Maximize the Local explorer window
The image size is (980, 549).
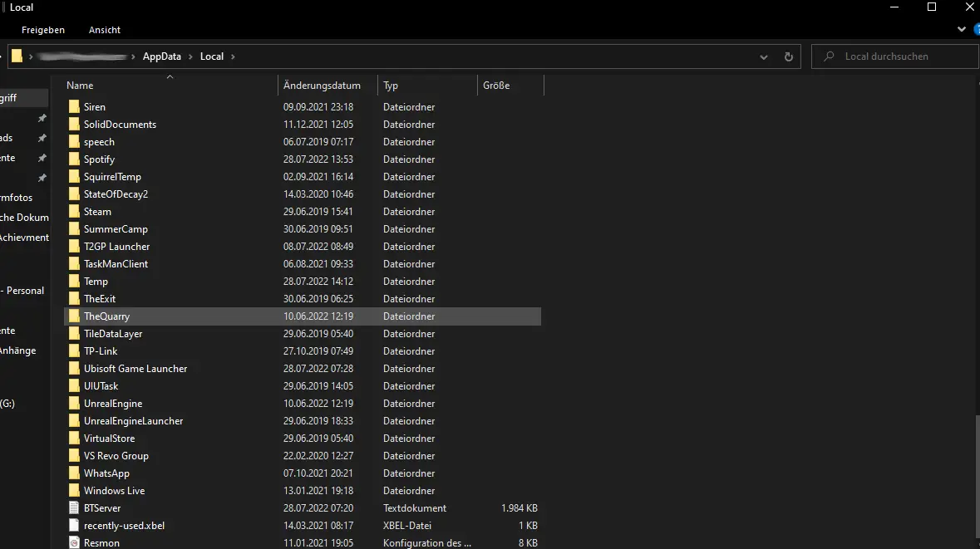(x=931, y=7)
